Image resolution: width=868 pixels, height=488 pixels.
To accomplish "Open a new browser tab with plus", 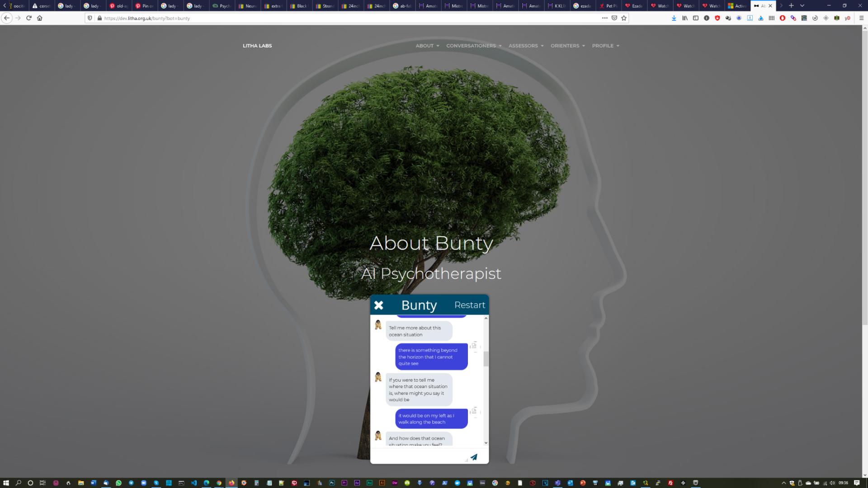I will click(791, 5).
